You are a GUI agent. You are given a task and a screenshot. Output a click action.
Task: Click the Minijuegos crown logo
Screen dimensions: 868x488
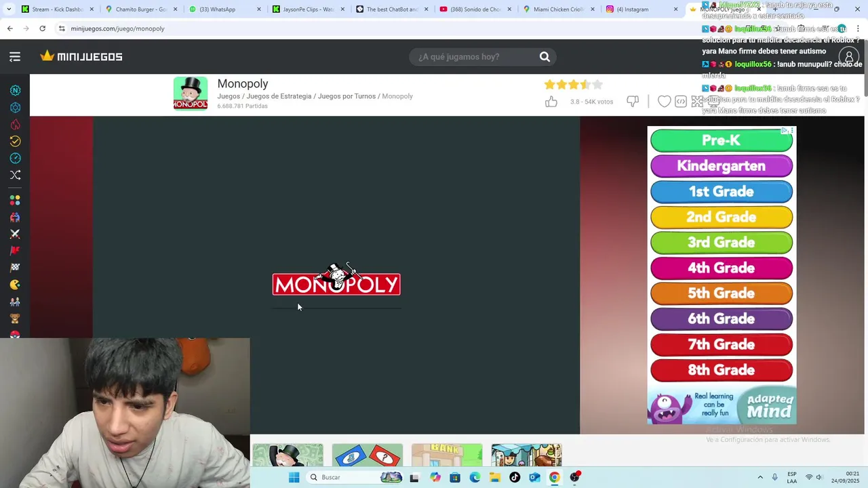coord(81,56)
